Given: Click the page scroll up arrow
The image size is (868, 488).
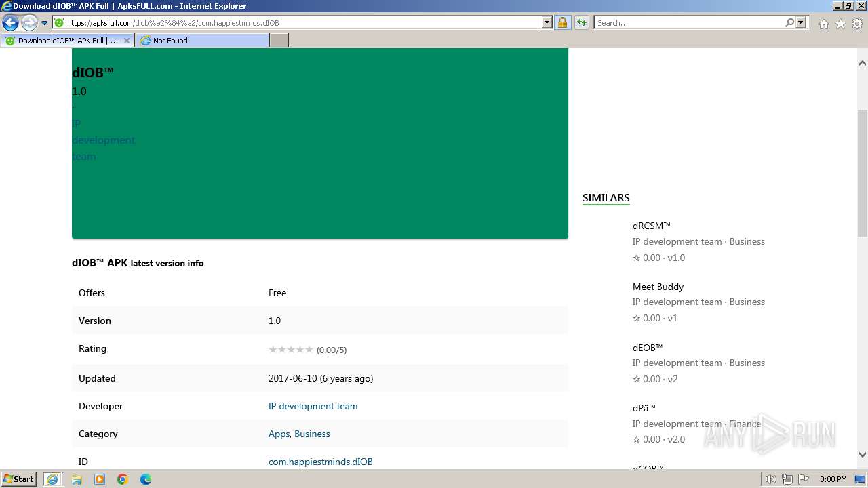Looking at the screenshot, I should coord(862,62).
